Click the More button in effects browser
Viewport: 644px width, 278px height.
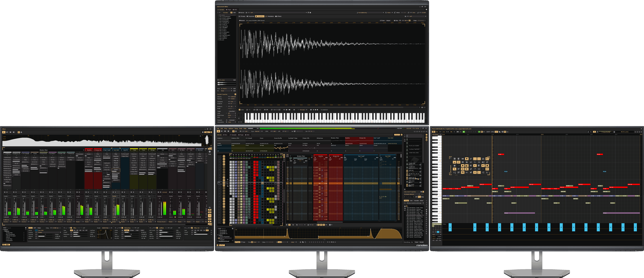click(x=5, y=228)
